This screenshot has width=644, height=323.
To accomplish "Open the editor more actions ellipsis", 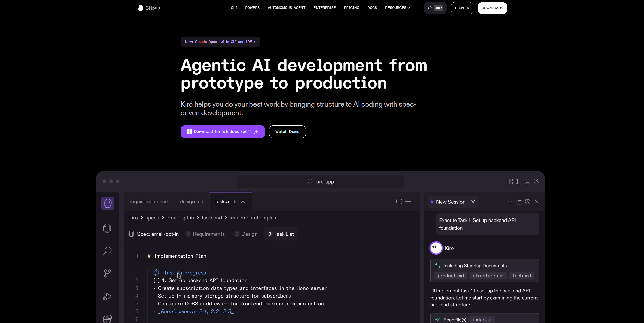I will click(408, 201).
